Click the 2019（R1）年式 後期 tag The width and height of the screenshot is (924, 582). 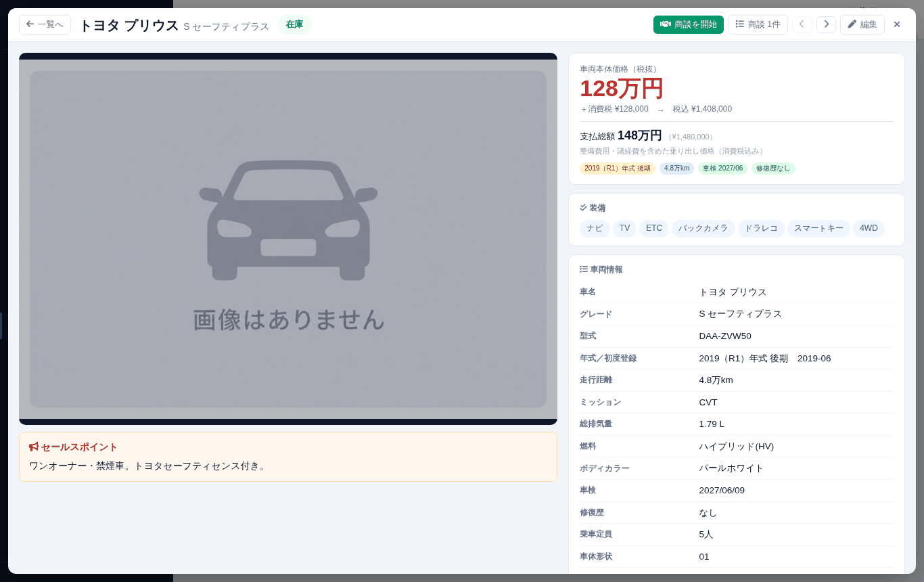coord(618,169)
